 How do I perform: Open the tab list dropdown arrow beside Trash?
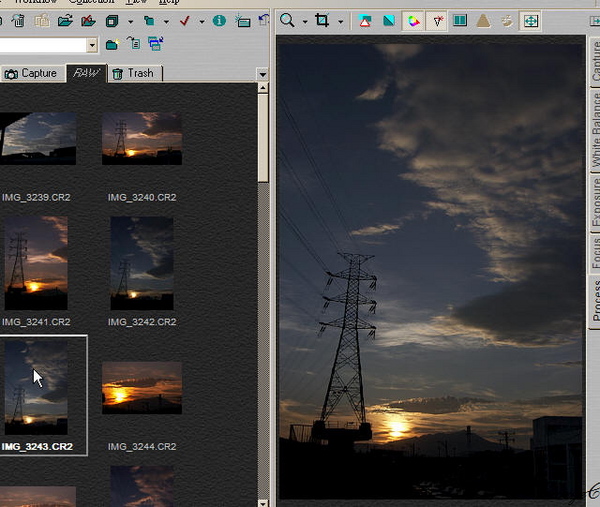pyautogui.click(x=263, y=74)
